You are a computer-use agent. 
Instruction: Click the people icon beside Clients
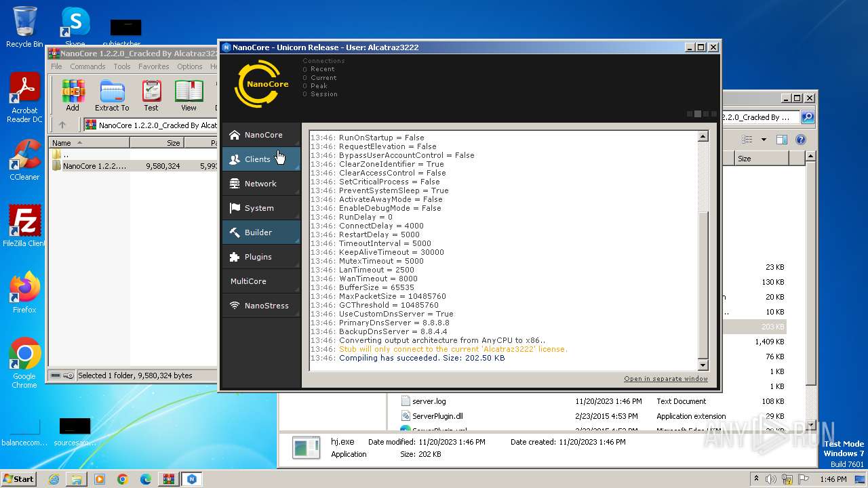coord(235,159)
